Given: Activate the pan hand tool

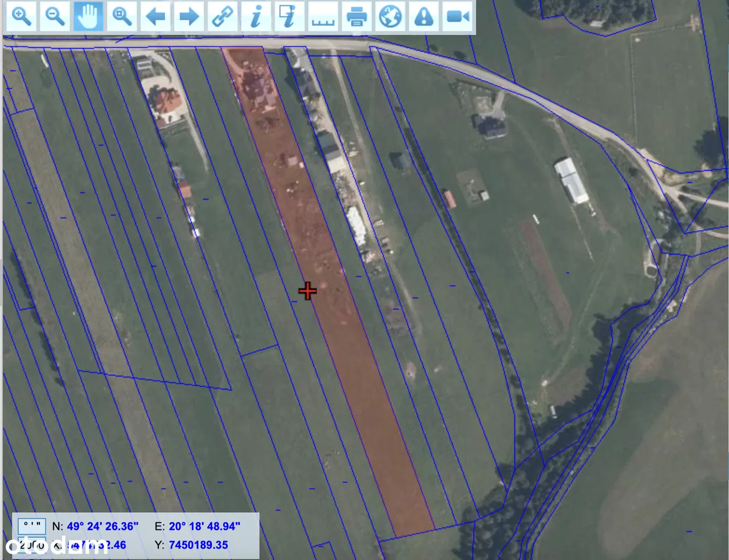Looking at the screenshot, I should point(88,17).
